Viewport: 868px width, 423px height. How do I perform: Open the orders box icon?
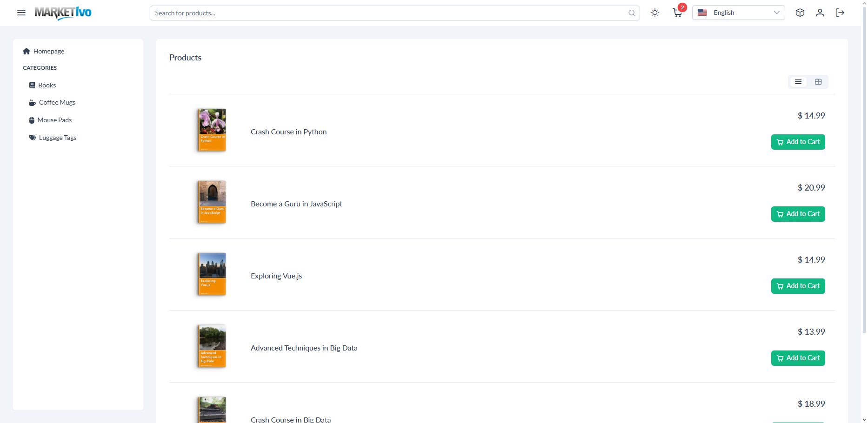tap(800, 13)
